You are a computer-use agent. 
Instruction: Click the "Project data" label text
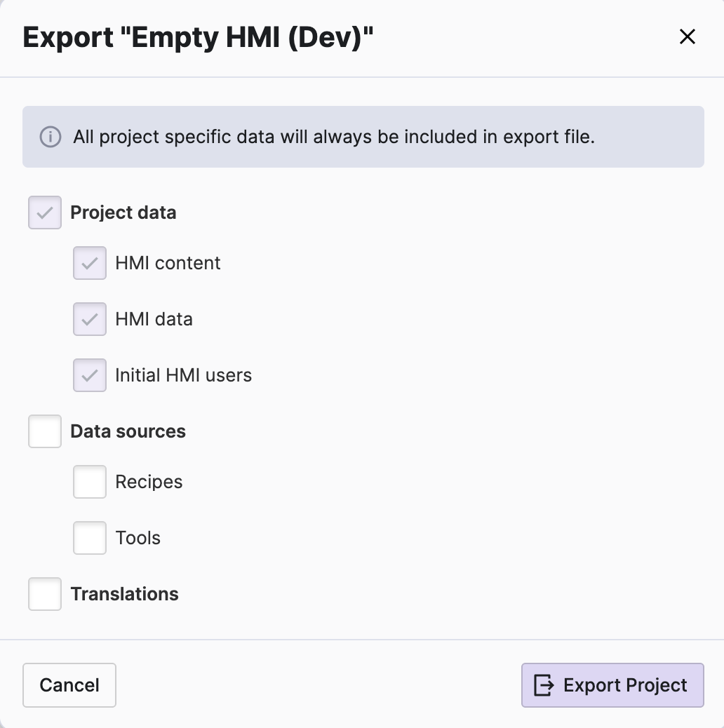[123, 213]
